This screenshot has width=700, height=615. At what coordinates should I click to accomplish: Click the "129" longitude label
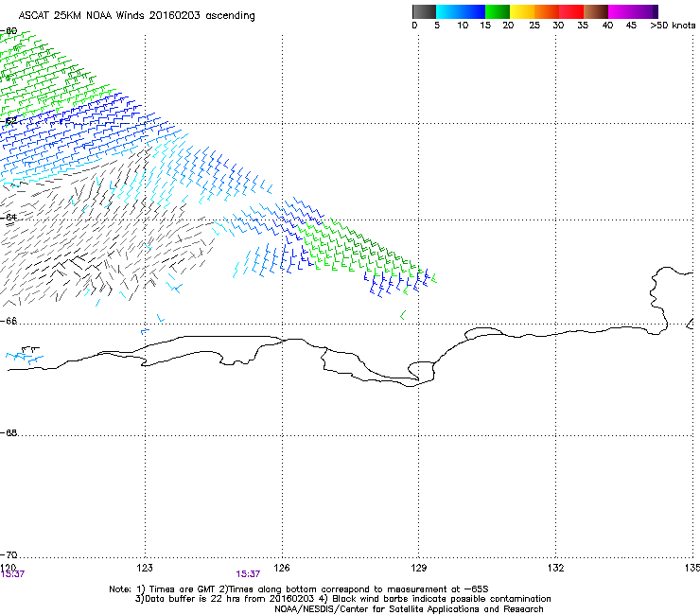(419, 568)
